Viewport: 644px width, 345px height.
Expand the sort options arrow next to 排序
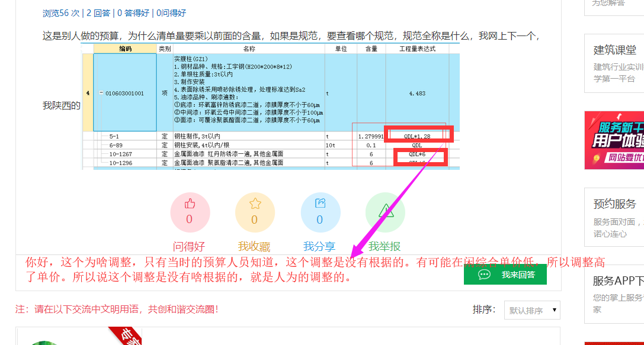tap(555, 309)
